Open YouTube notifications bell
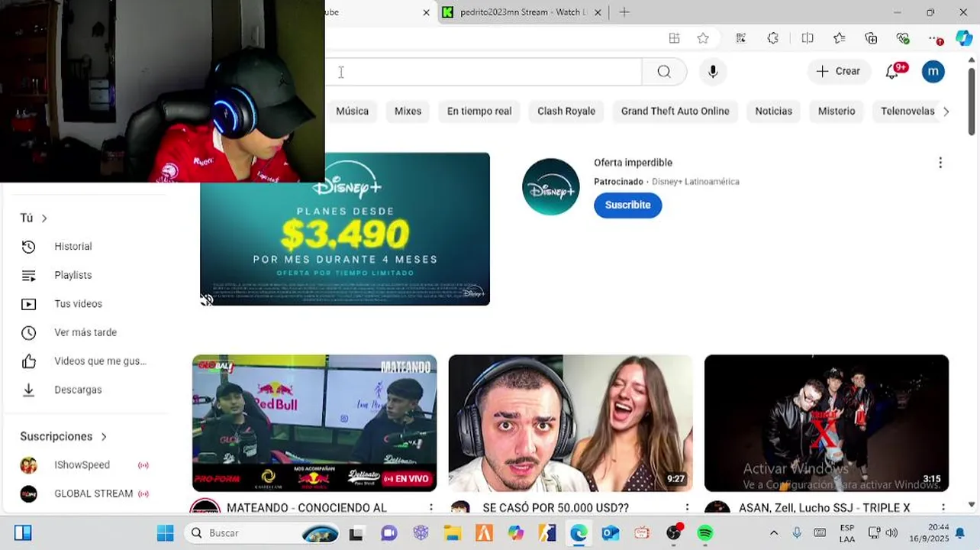This screenshot has height=550, width=980. (x=893, y=71)
